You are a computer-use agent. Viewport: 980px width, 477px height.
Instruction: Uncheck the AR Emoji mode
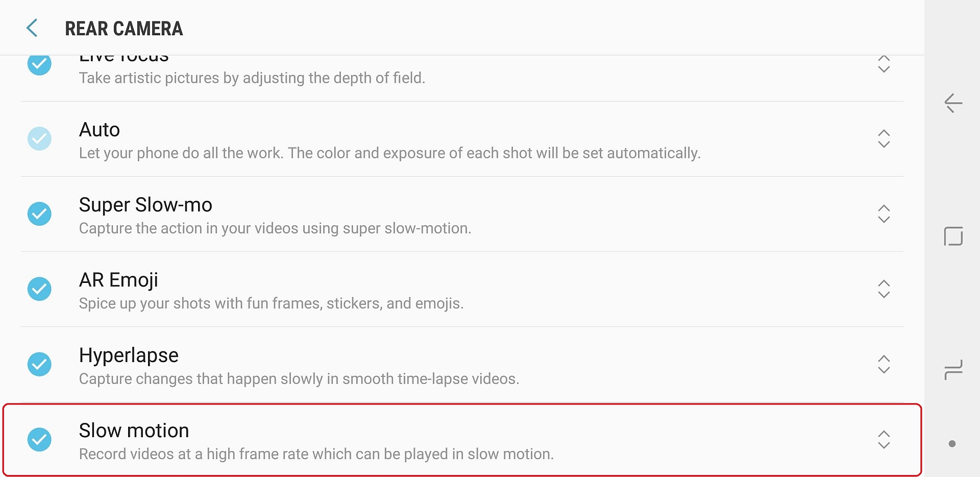pos(39,289)
